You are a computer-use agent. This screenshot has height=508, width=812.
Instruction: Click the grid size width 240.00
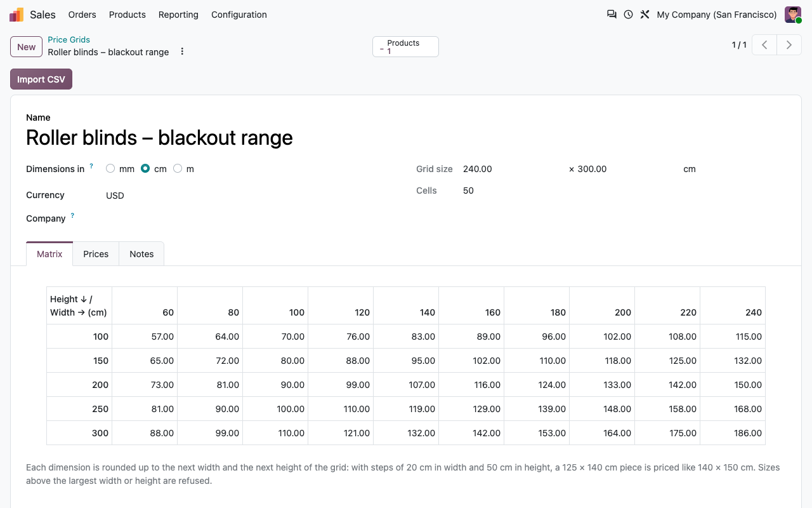[478, 169]
